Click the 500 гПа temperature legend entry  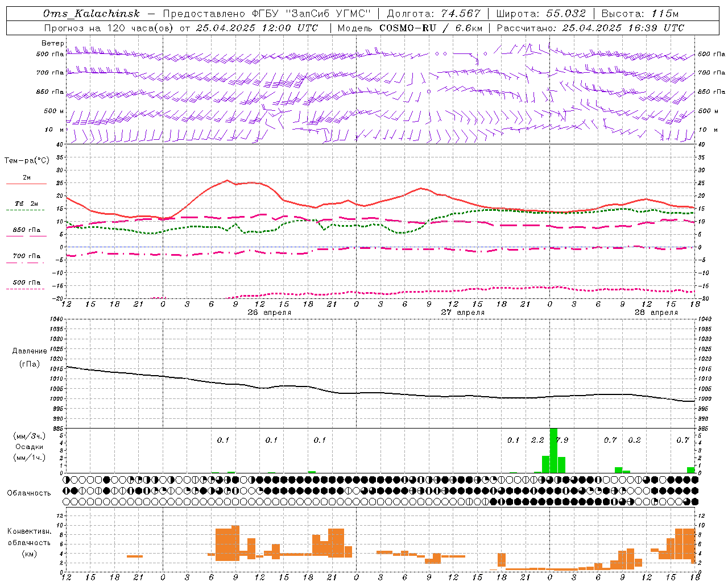[26, 282]
